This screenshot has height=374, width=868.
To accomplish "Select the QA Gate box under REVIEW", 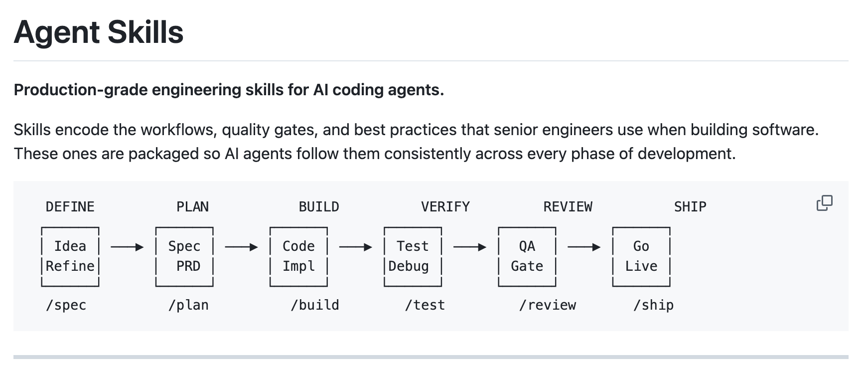I will tap(526, 256).
